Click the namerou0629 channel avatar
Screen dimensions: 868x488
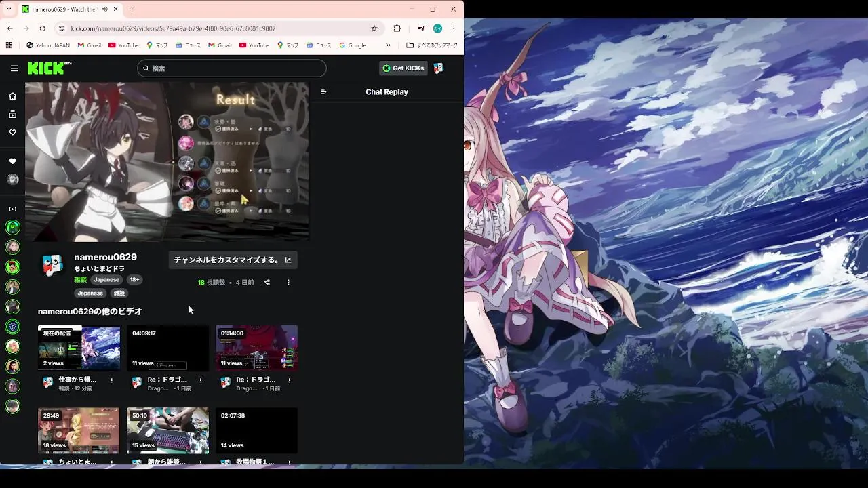click(x=53, y=265)
